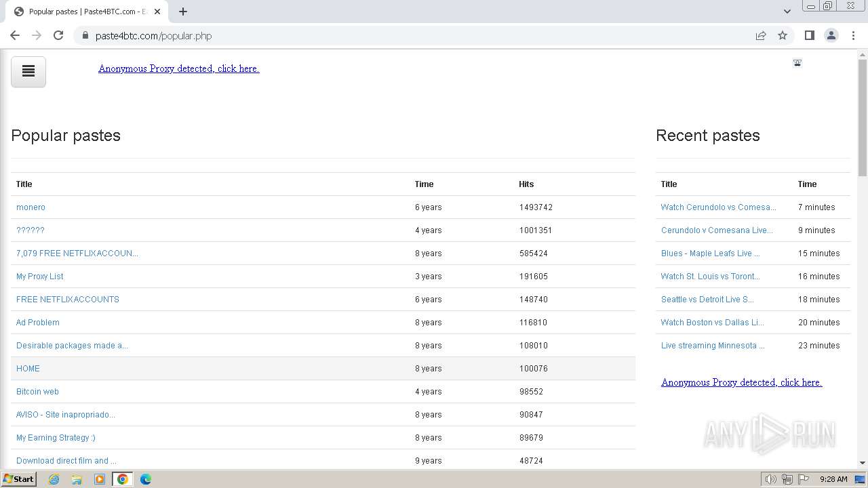This screenshot has width=868, height=488.
Task: Open recent paste Watch St. Louis vs Toront...
Action: (711, 277)
